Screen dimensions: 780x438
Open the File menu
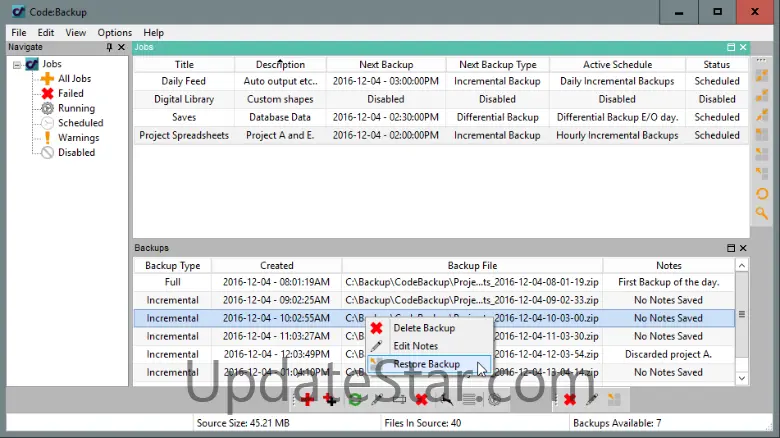point(19,32)
